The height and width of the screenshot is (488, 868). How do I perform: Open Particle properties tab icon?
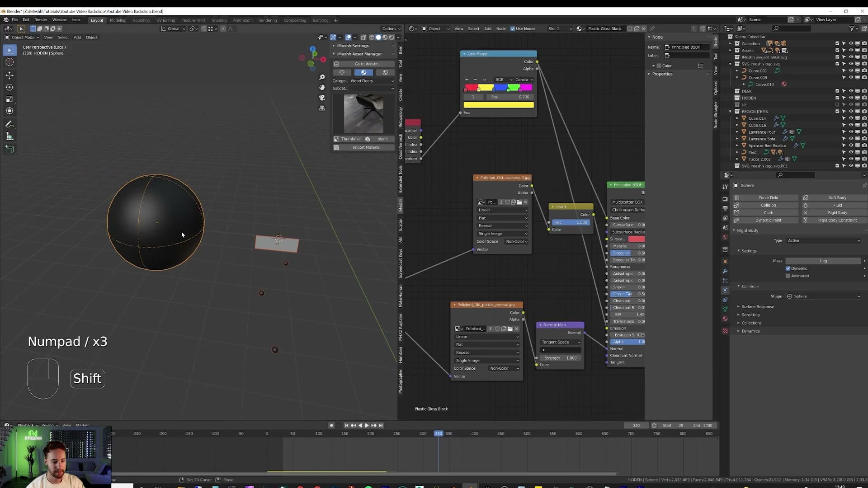coord(725,281)
